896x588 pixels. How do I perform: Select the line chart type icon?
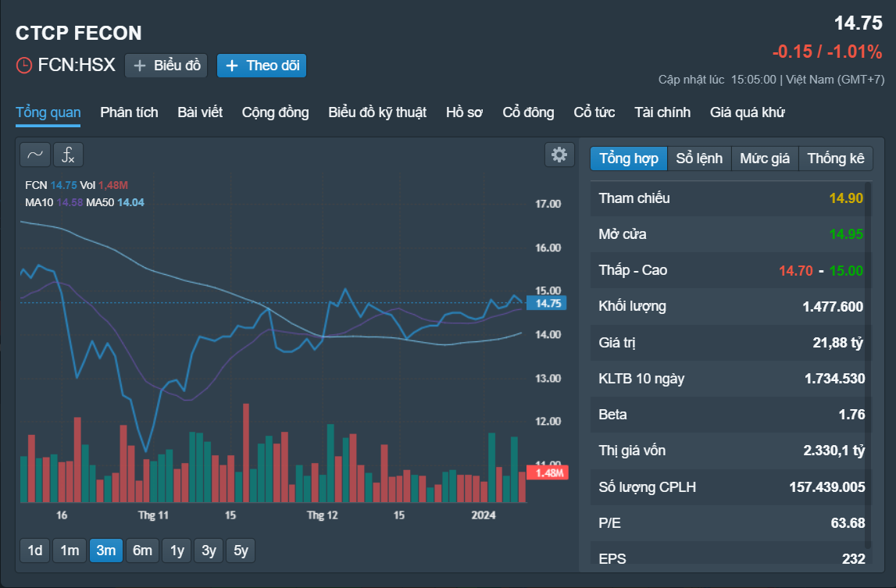(35, 155)
